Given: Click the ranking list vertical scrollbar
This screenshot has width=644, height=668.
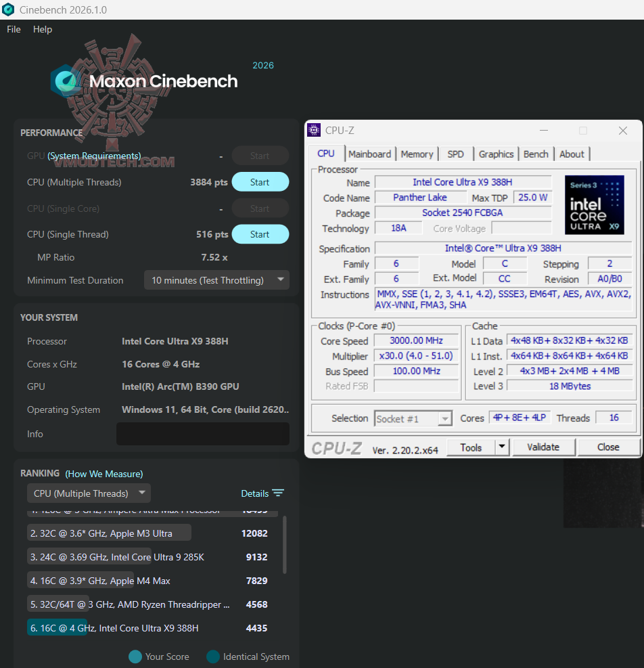Looking at the screenshot, I should click(285, 545).
